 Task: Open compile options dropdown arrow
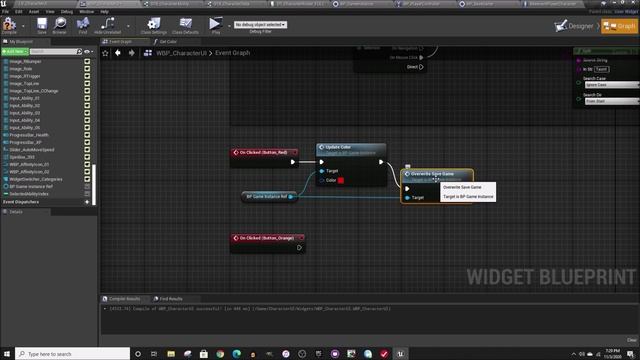click(x=23, y=26)
